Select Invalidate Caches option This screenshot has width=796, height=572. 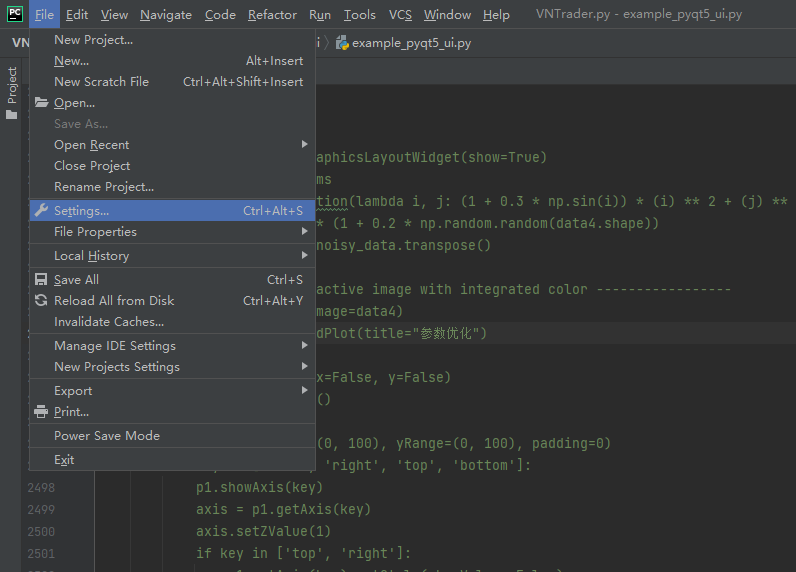[x=109, y=322]
